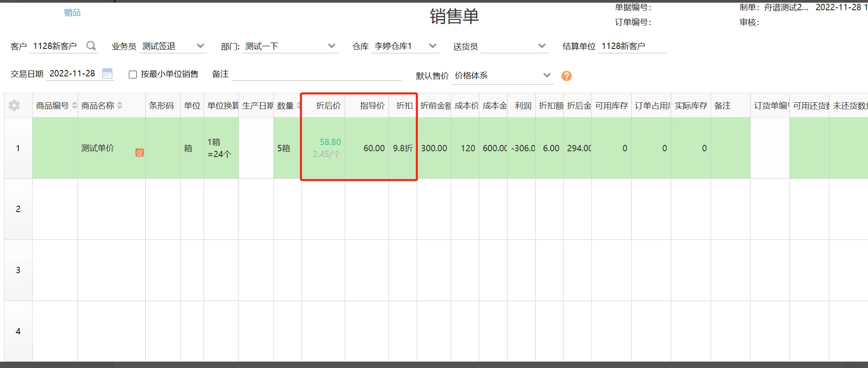
Task: Sort by 商品编号 column arrows
Action: click(x=74, y=105)
